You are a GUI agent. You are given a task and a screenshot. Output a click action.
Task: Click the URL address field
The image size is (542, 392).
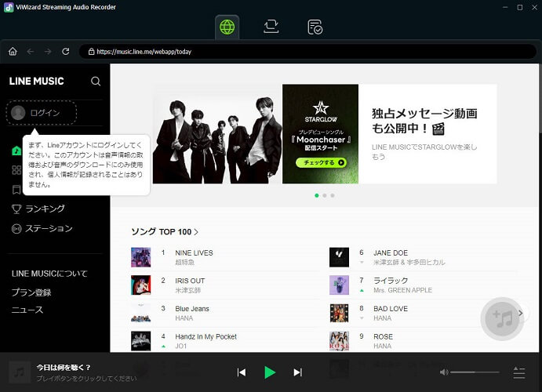pyautogui.click(x=307, y=52)
